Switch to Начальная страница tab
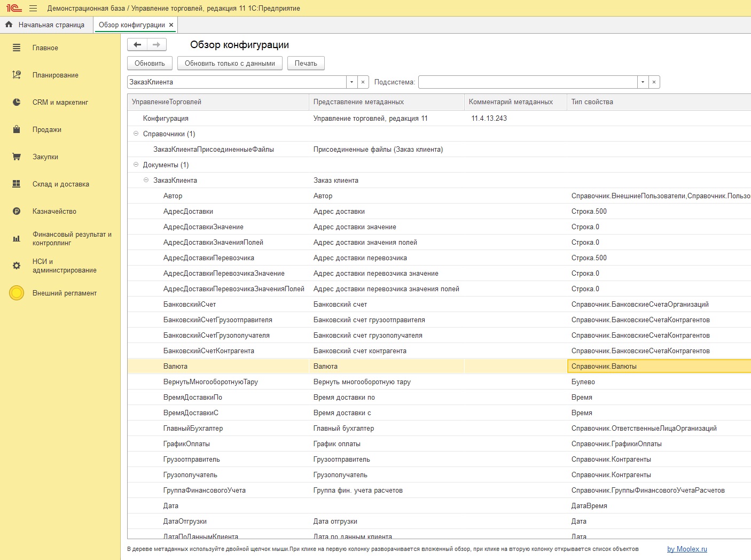 click(46, 25)
